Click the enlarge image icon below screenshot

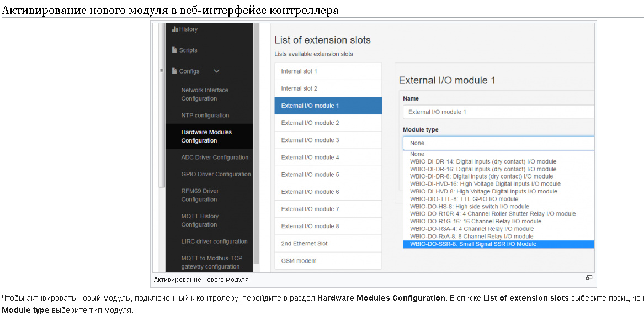pyautogui.click(x=589, y=277)
